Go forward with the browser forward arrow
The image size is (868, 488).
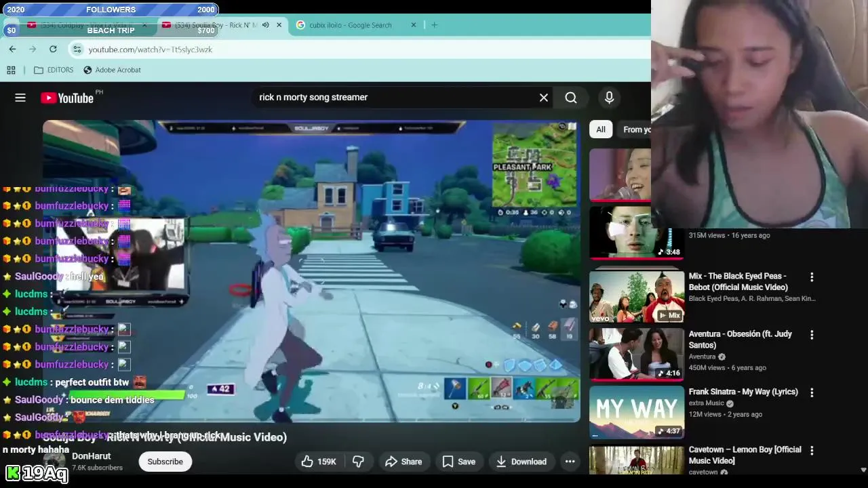point(33,49)
